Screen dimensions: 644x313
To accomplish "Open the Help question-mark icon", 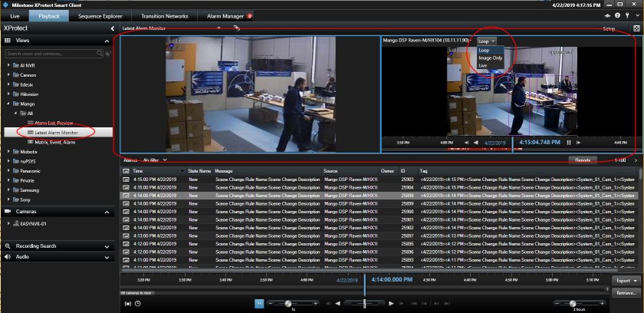I will [617, 15].
